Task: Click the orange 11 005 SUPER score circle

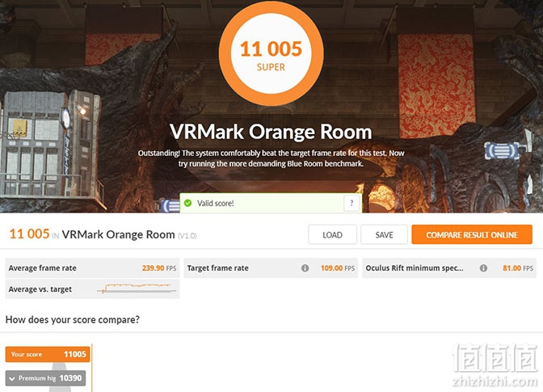Action: pyautogui.click(x=271, y=53)
